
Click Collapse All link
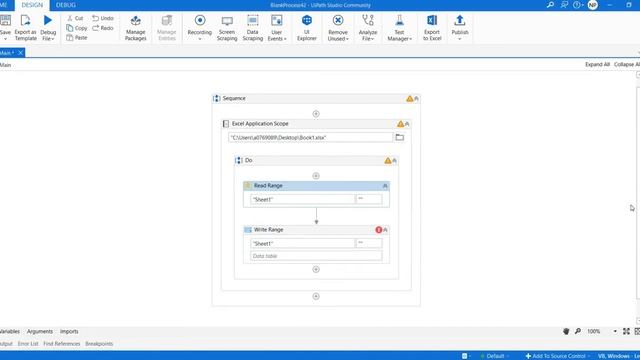[627, 64]
